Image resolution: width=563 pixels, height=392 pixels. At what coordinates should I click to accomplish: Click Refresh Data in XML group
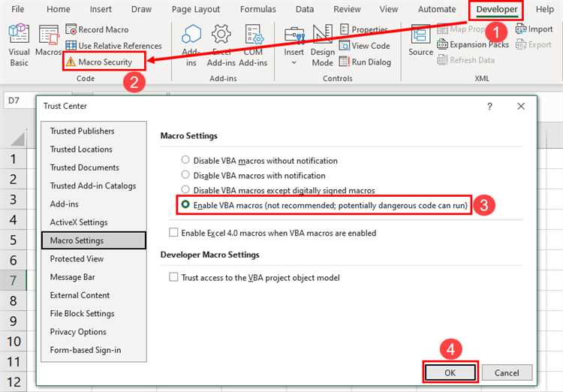click(x=466, y=60)
